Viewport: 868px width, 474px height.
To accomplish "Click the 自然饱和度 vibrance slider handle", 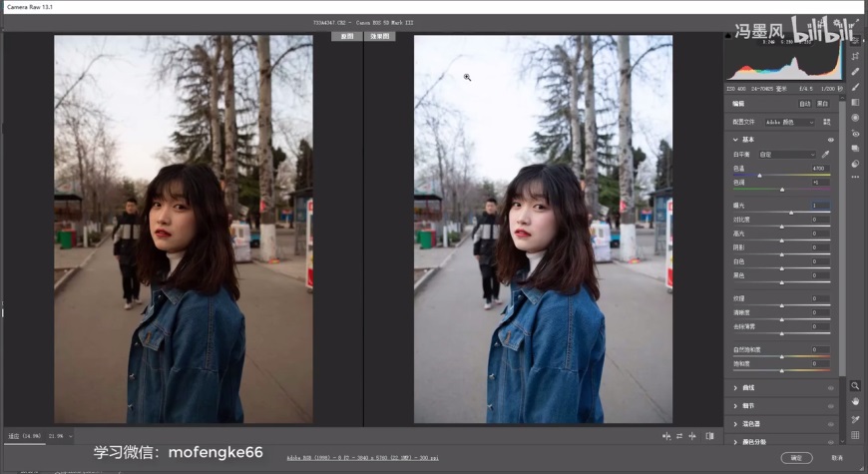I will pyautogui.click(x=781, y=357).
